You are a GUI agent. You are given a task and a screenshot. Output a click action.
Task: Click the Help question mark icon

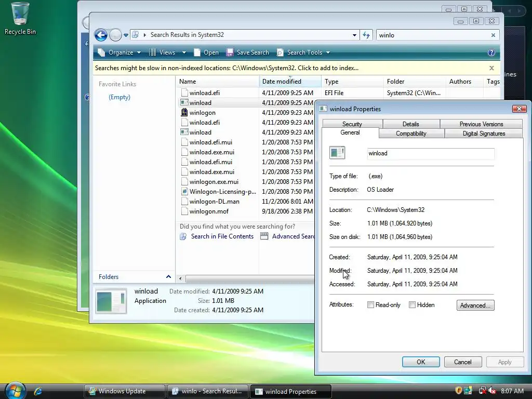(491, 52)
